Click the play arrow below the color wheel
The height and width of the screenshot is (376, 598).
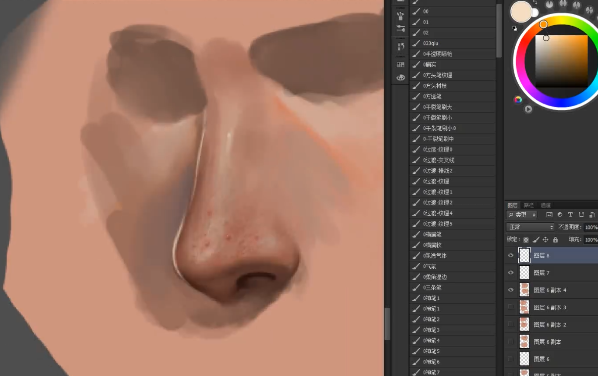click(x=528, y=109)
